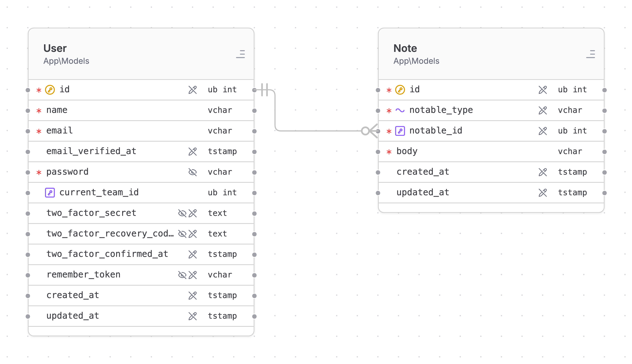Click the crossed pencil icon on remember_token
Image resolution: width=632 pixels, height=364 pixels.
[192, 275]
